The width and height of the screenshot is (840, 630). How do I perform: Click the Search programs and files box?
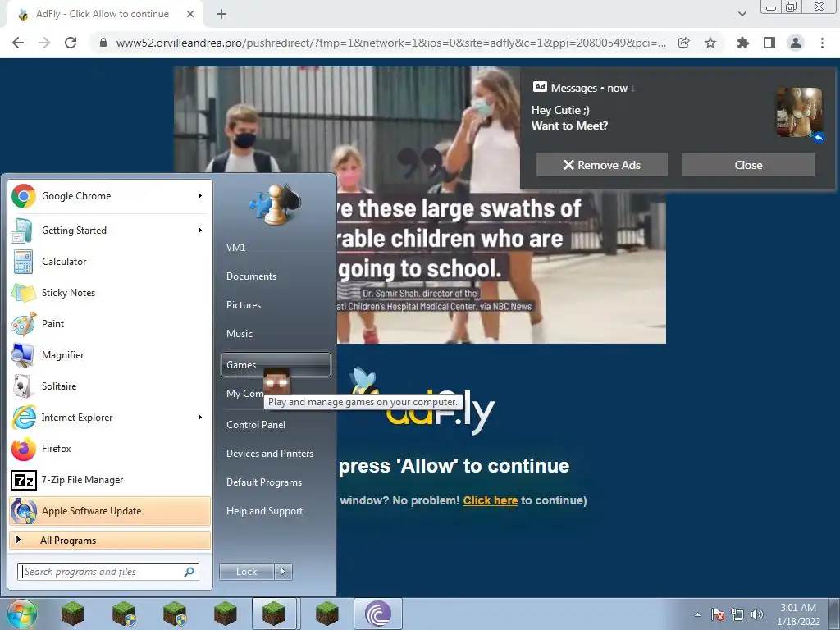107,572
